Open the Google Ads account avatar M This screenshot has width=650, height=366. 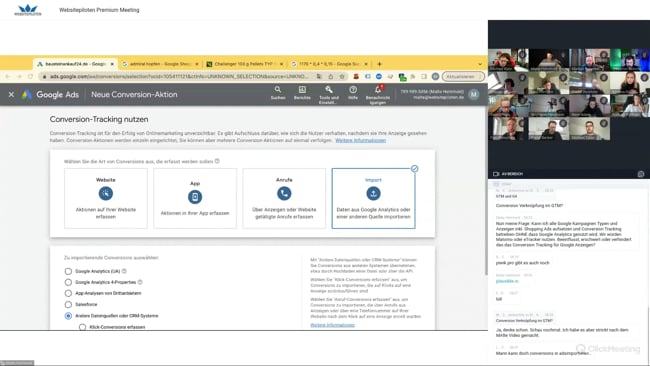tap(473, 95)
